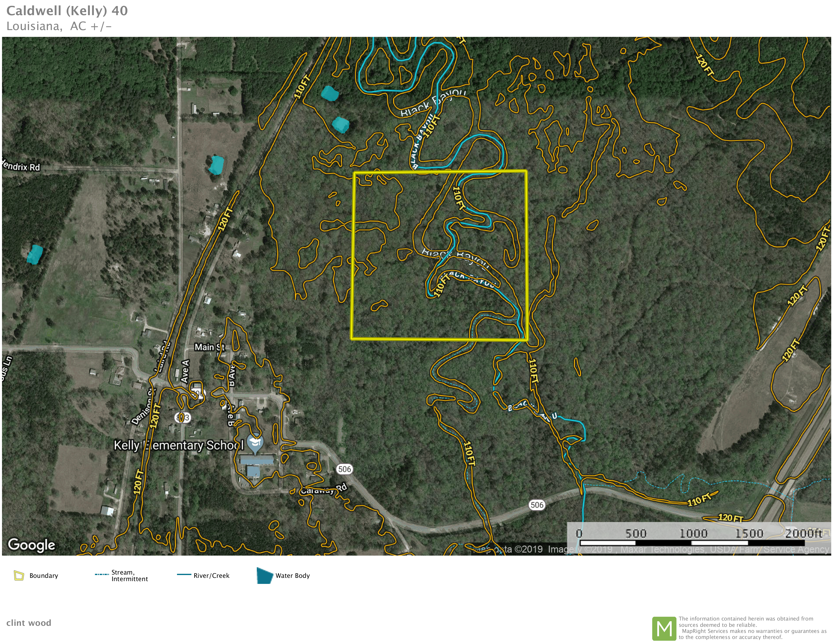Click the Kelly Elementary School label
This screenshot has height=644, width=833.
pyautogui.click(x=179, y=445)
